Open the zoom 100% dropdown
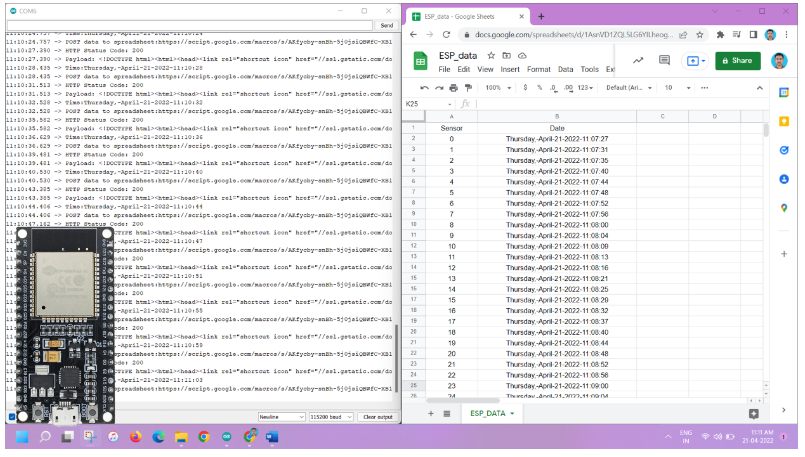The height and width of the screenshot is (457, 805). coord(496,88)
